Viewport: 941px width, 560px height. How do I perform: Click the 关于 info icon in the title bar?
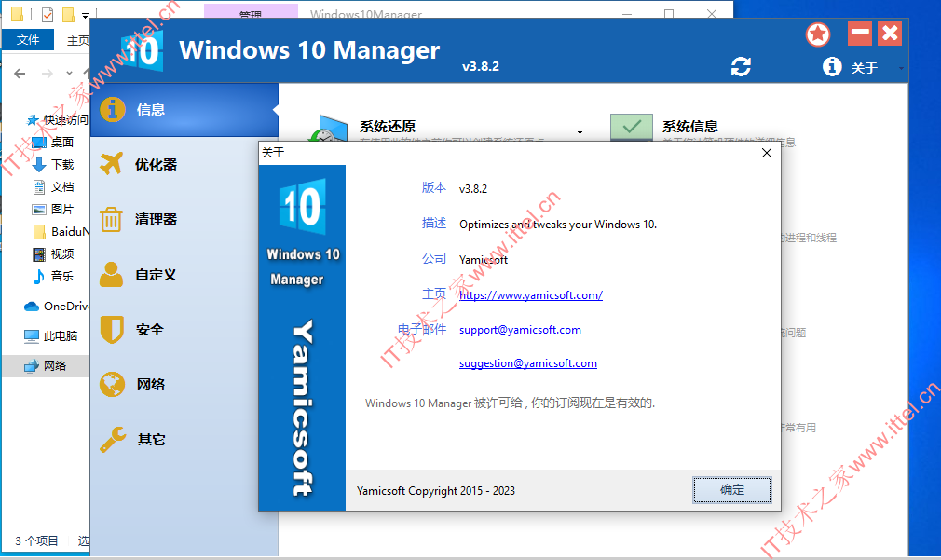click(x=831, y=66)
